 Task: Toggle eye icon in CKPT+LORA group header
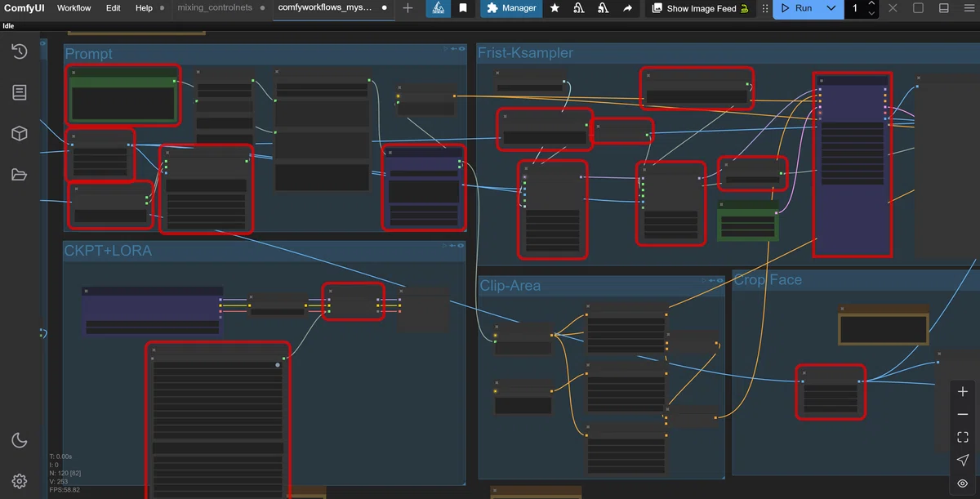pos(461,245)
